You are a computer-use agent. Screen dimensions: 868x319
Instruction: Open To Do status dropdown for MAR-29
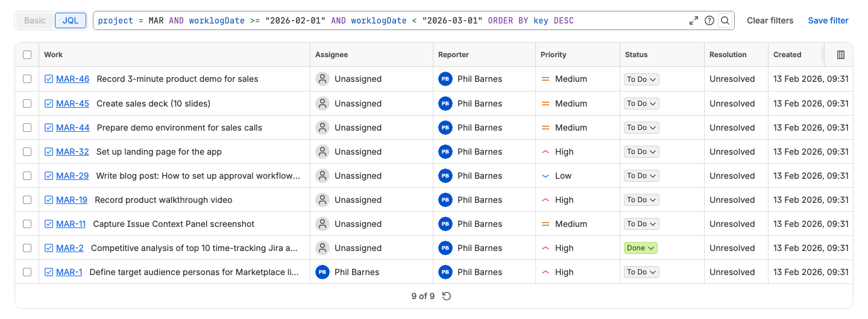(641, 176)
